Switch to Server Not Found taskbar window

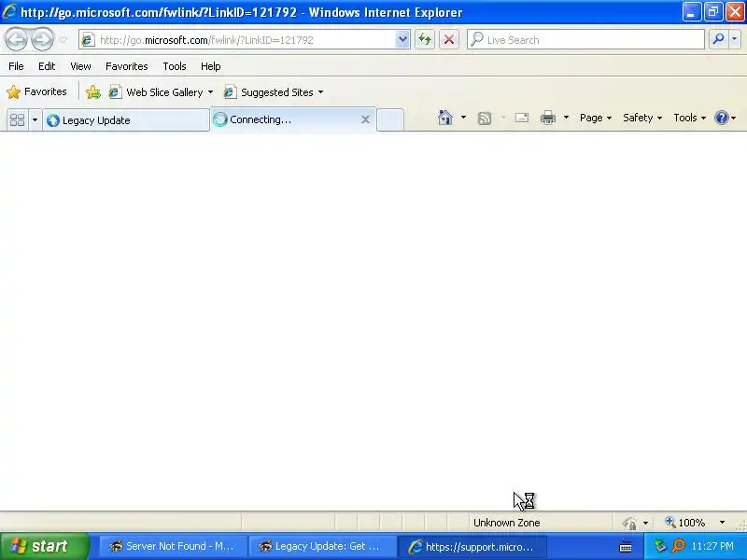pos(174,546)
